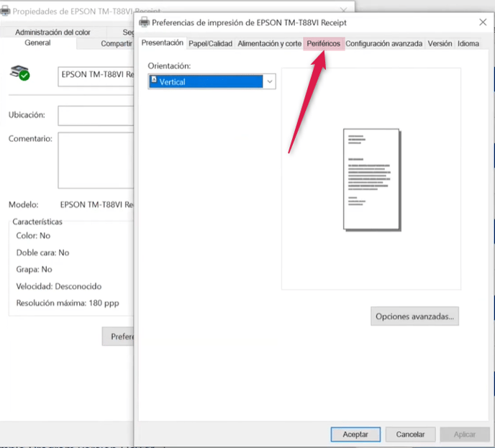
Task: Click the portrait icon in Orientación box
Action: pos(154,79)
